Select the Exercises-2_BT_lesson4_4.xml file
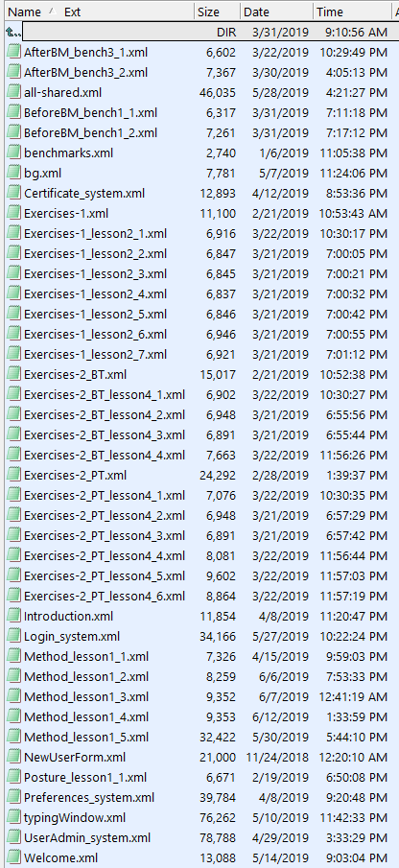Viewport: 399px width, 868px height. (199, 455)
